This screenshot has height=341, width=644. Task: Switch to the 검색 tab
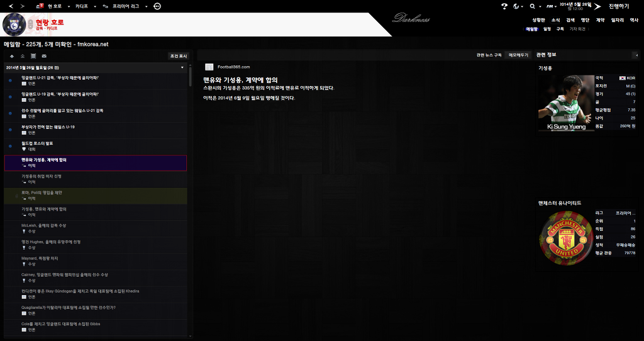(570, 20)
